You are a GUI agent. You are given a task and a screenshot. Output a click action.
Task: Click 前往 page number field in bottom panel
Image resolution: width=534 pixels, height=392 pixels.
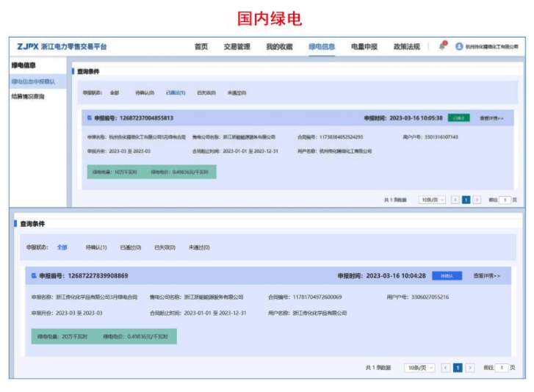point(502,368)
